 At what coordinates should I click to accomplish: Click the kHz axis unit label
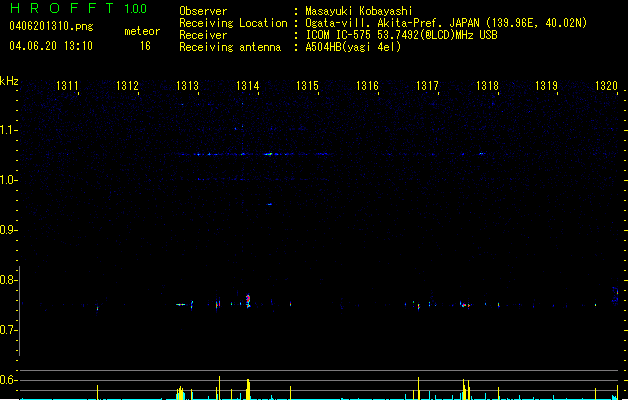pyautogui.click(x=9, y=81)
